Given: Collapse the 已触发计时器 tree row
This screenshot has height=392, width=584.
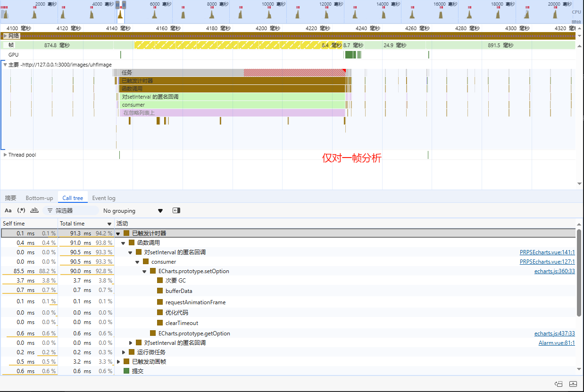Looking at the screenshot, I should [118, 234].
